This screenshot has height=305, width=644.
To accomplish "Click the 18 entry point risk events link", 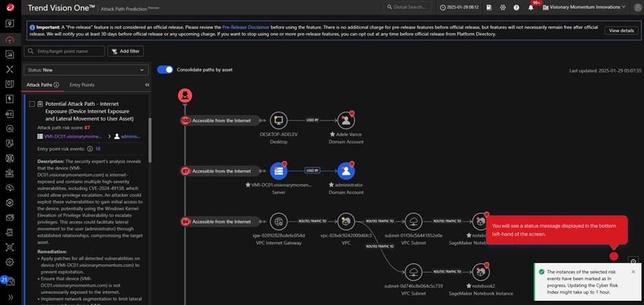I will 98,149.
